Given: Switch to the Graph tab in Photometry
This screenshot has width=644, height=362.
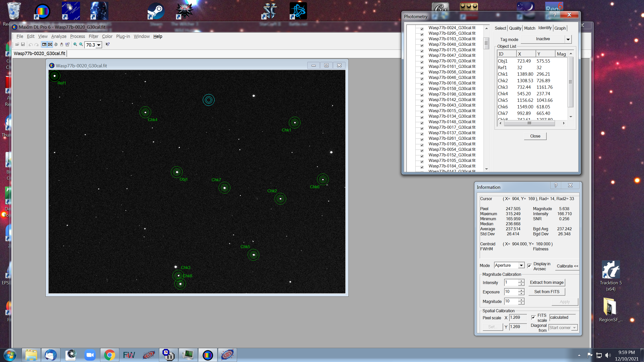Looking at the screenshot, I should 560,28.
